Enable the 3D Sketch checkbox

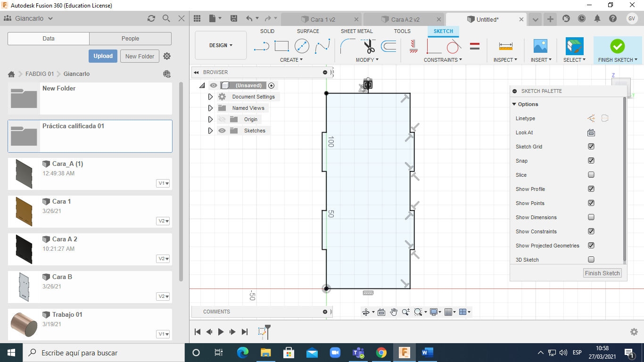[591, 260]
